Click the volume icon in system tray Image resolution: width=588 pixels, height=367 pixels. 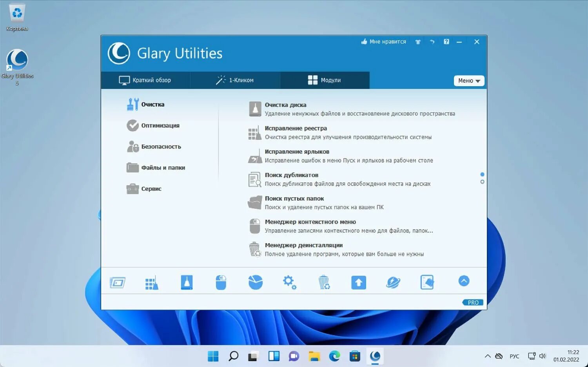tap(543, 356)
